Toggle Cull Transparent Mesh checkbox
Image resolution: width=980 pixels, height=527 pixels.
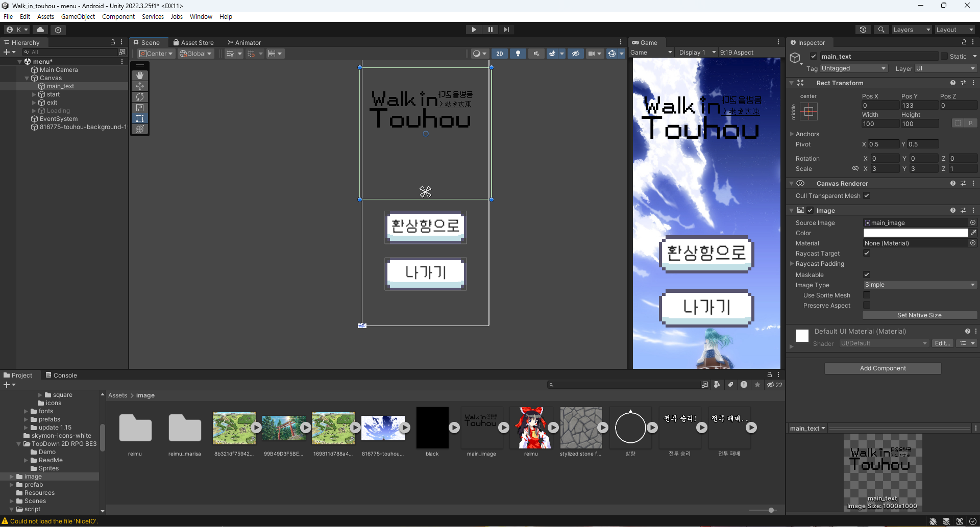coord(867,195)
